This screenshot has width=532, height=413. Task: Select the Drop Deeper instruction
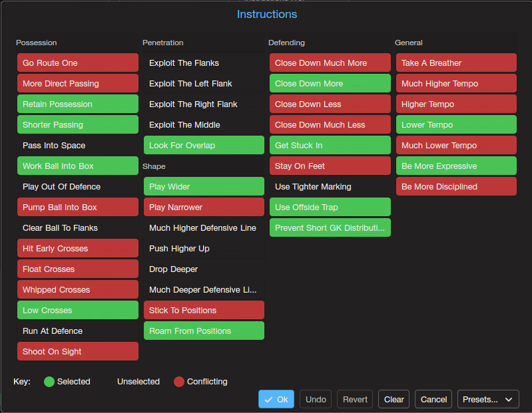tap(204, 269)
